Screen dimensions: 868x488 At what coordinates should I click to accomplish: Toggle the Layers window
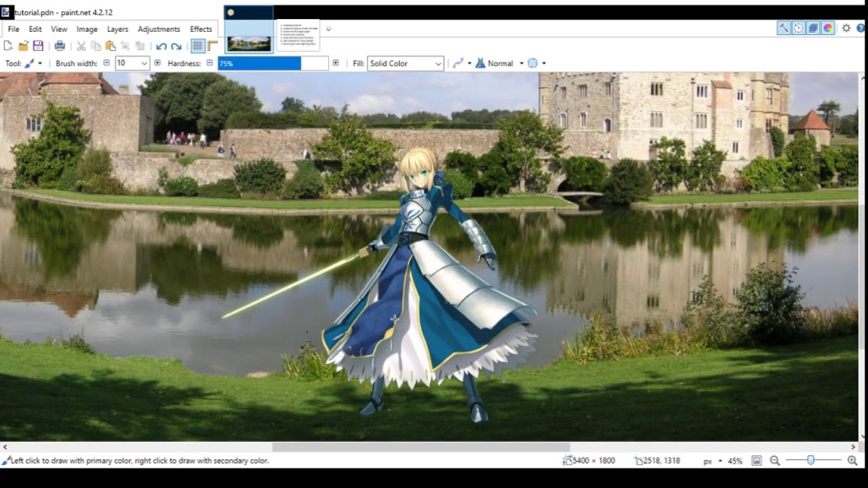(813, 28)
